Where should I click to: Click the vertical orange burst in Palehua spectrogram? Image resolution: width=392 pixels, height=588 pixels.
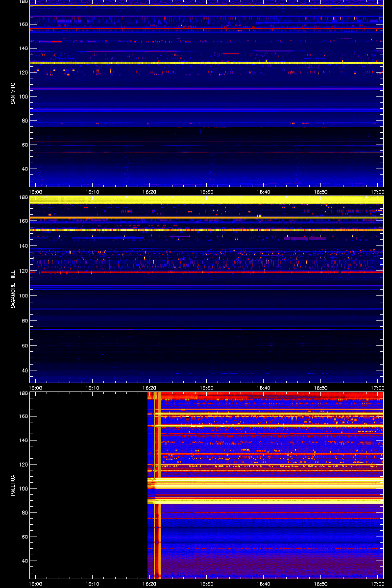(x=159, y=485)
